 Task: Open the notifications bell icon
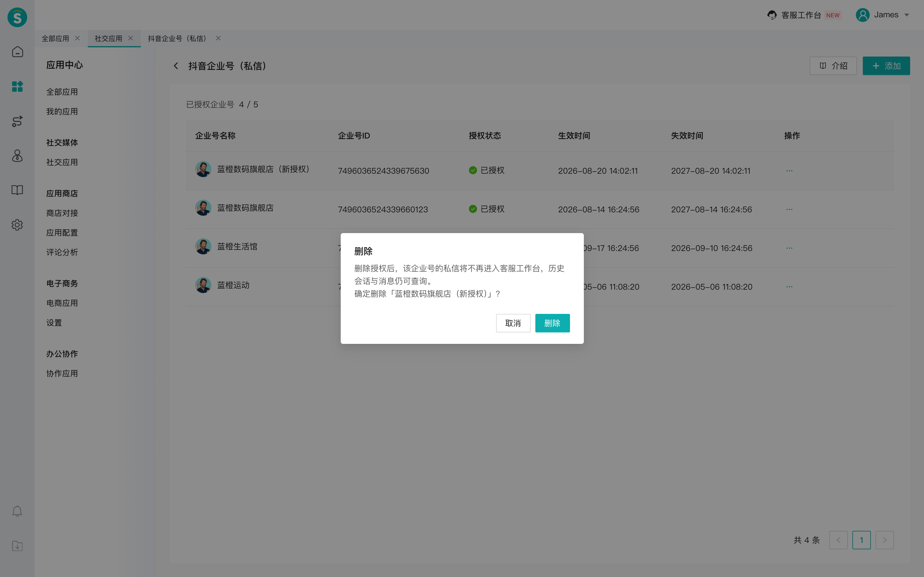click(17, 511)
